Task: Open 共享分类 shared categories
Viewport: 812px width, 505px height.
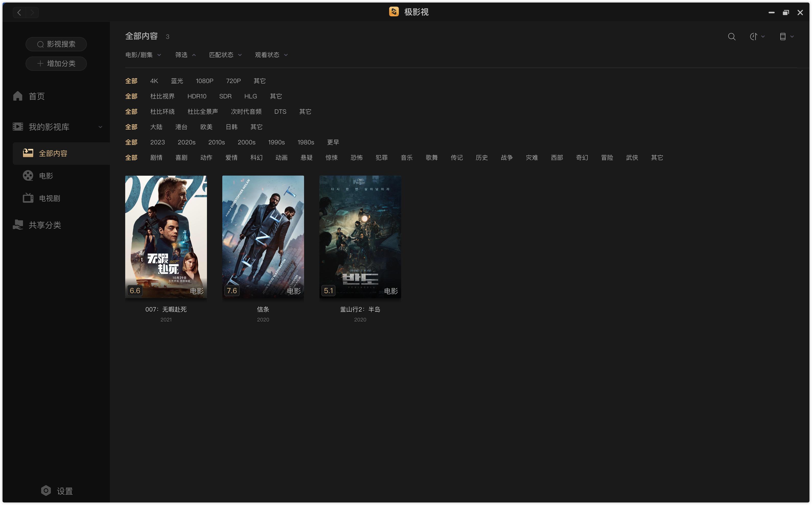Action: pyautogui.click(x=44, y=225)
